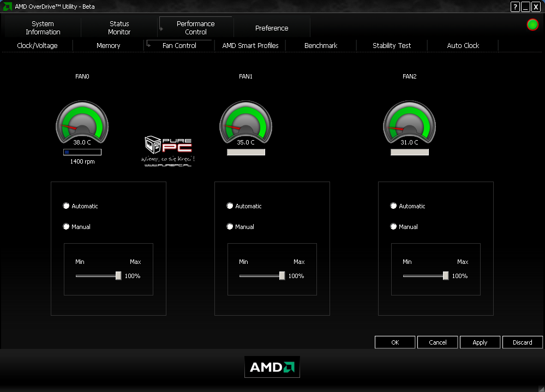Viewport: 545px width, 392px height.
Task: Open the Performance Control tab
Action: tap(196, 28)
